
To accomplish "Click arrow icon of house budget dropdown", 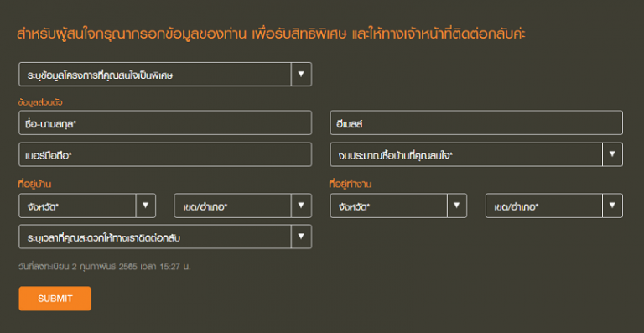I will pos(612,154).
